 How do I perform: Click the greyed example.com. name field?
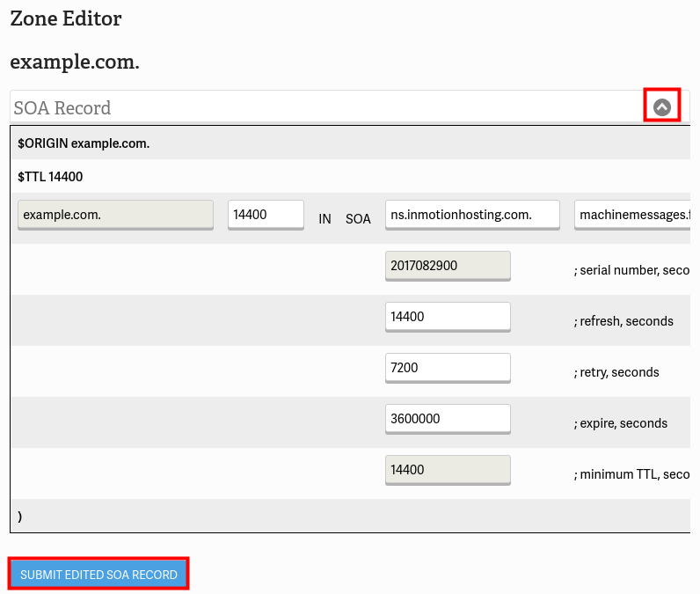click(115, 214)
